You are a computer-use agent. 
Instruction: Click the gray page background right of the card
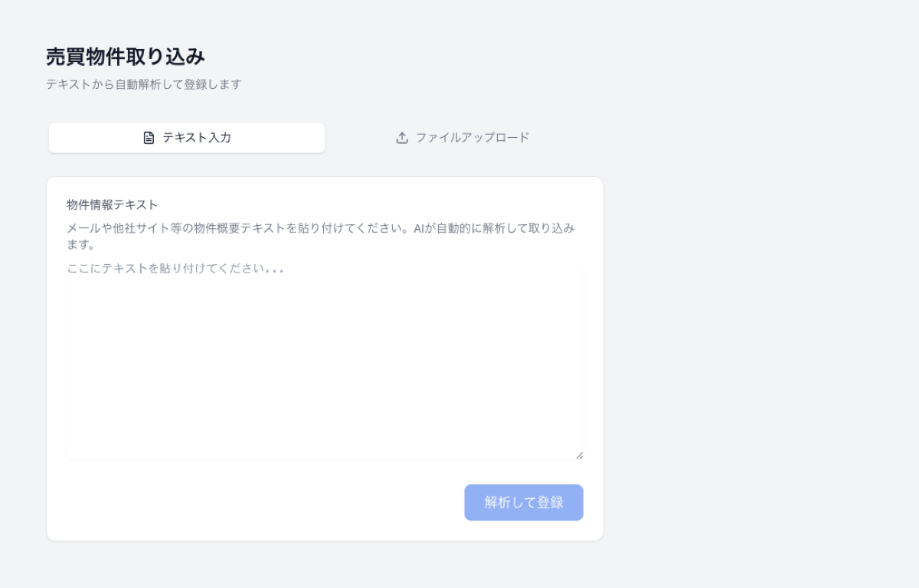tap(758, 345)
